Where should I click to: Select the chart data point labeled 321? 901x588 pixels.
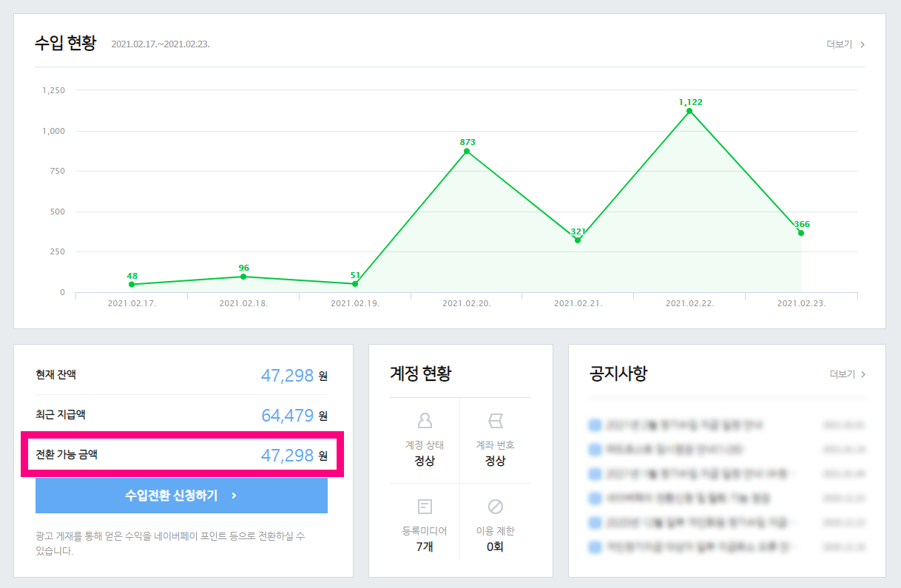(578, 240)
